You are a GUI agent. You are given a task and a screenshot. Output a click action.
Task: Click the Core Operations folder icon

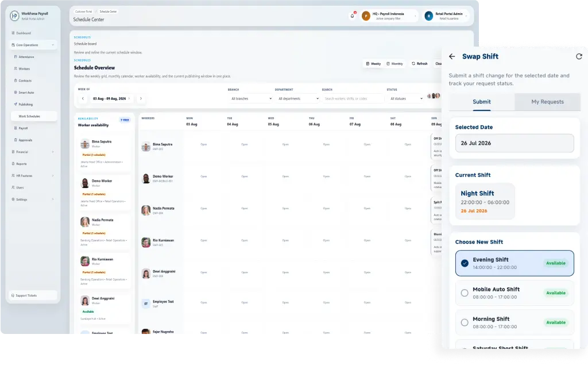[13, 45]
